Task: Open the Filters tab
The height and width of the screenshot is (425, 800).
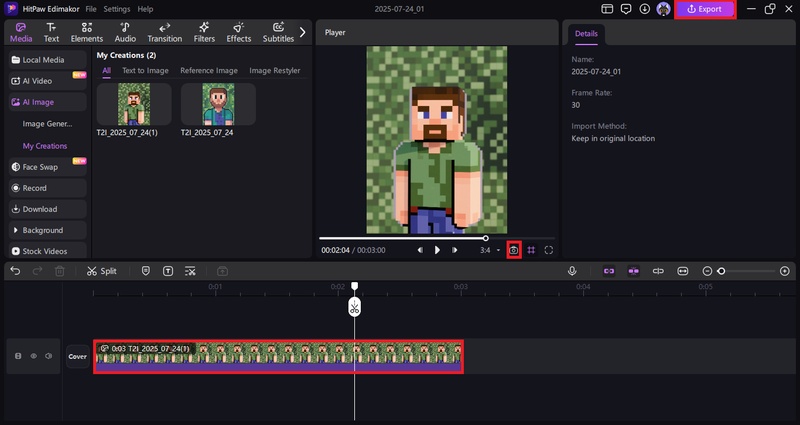Action: tap(204, 32)
